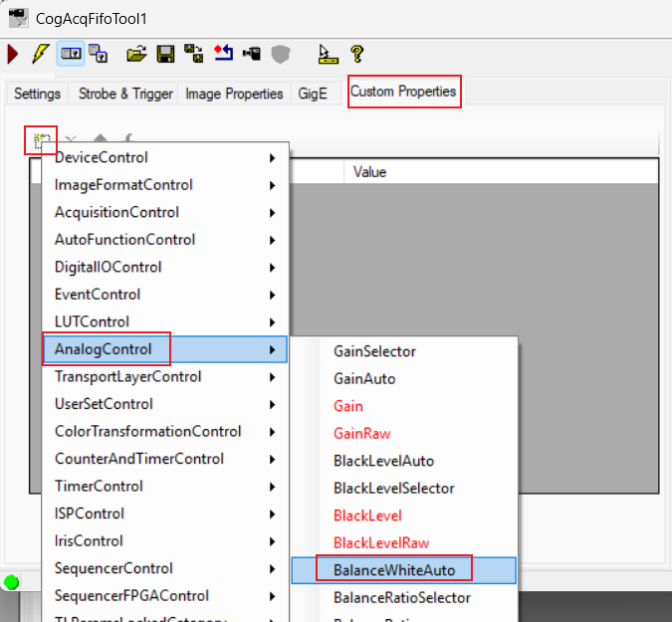This screenshot has width=672, height=622.
Task: Open the Strobe & Trigger tab
Action: (x=125, y=94)
